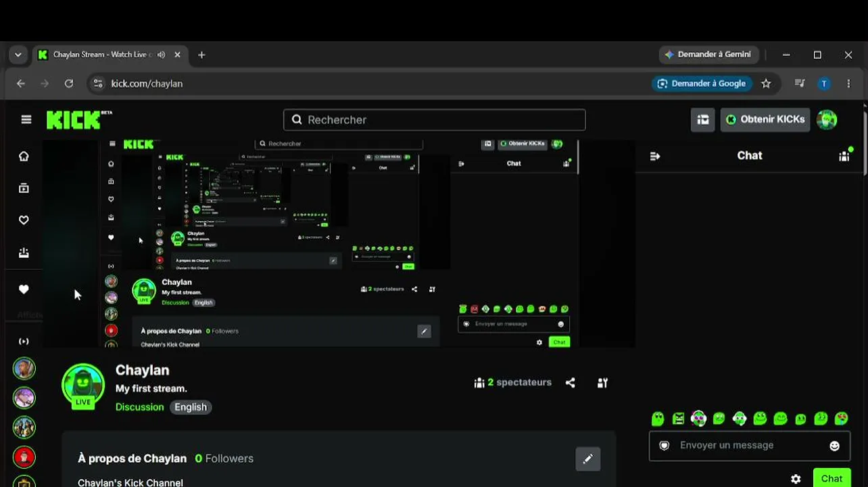The image size is (868, 487).
Task: View site information for kick.com
Action: (x=98, y=84)
